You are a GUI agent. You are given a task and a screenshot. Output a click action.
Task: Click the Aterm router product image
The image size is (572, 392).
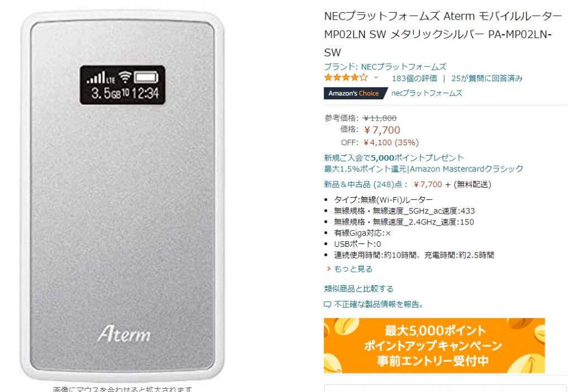coord(122,195)
